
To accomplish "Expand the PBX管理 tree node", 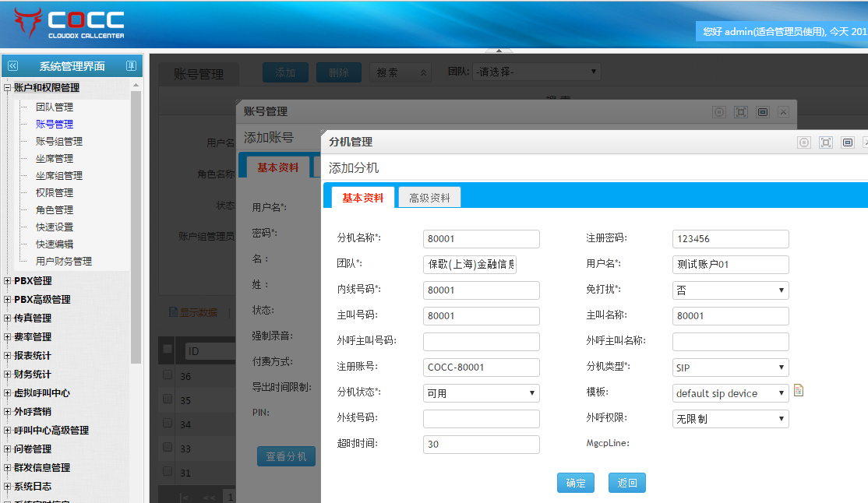I will (x=8, y=281).
